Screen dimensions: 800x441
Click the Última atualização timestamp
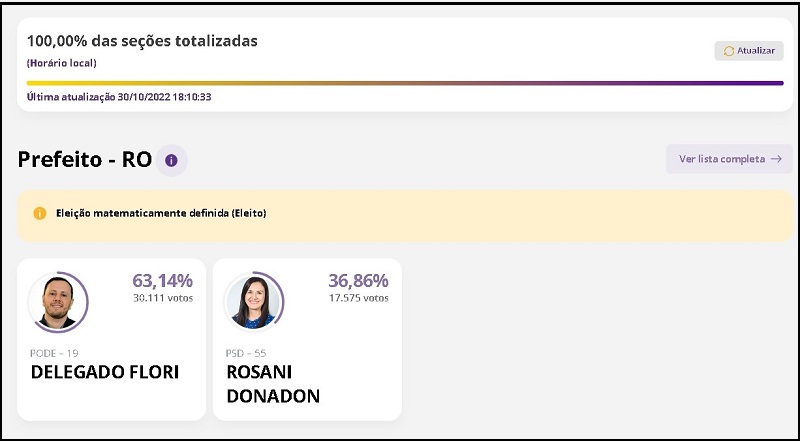tap(119, 97)
